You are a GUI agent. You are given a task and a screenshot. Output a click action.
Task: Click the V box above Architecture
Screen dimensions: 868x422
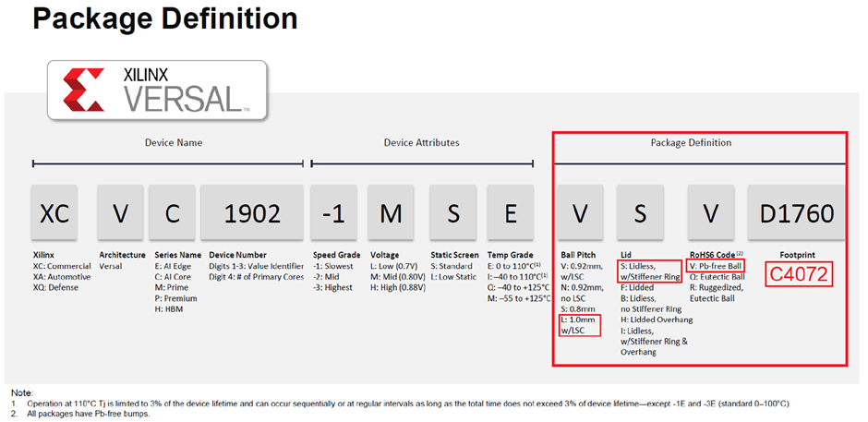click(122, 213)
